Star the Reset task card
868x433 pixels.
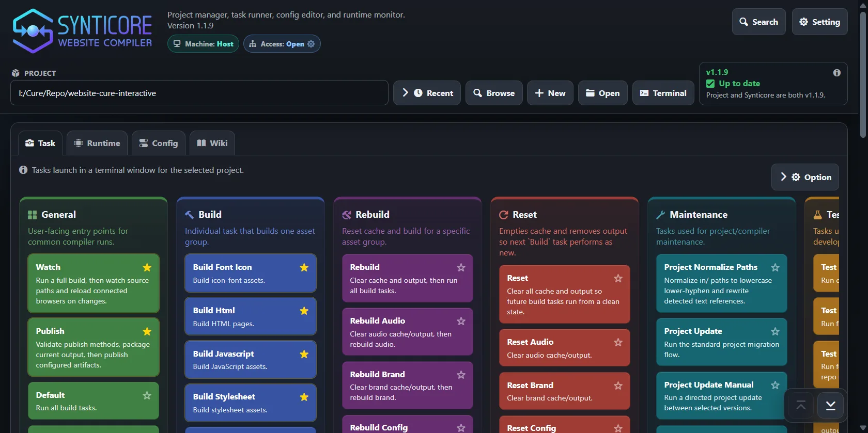[x=618, y=278]
